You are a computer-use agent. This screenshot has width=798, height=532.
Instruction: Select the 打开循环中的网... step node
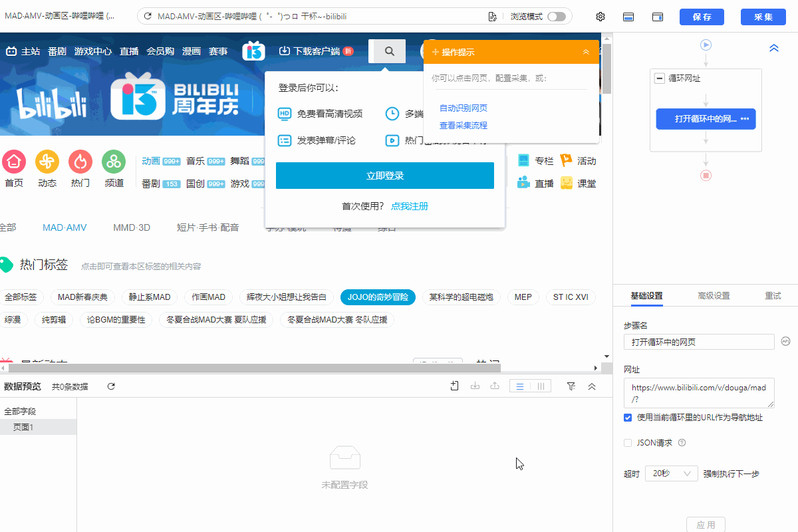[706, 119]
